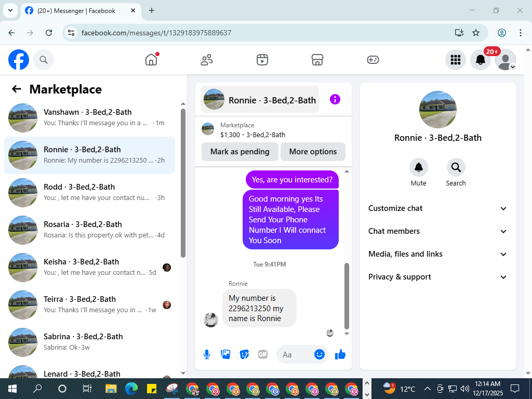Expand Media, files and links section
This screenshot has width=532, height=399.
437,254
